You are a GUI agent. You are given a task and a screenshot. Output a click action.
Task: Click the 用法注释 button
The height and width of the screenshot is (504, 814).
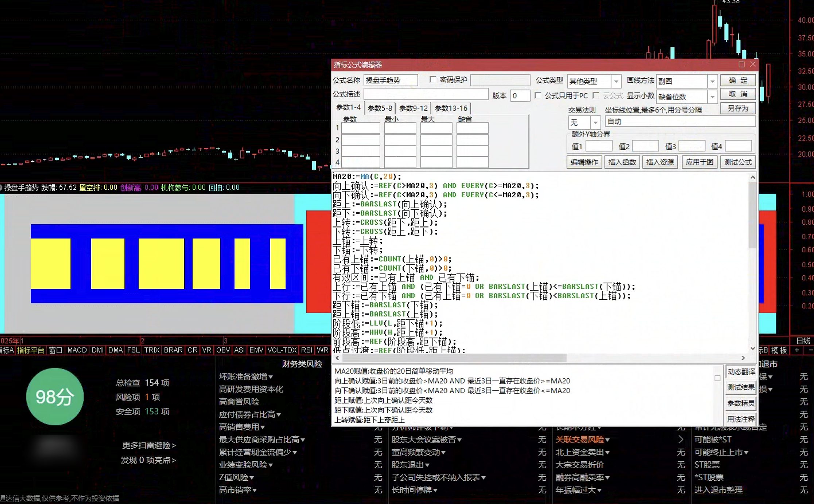[x=741, y=419]
